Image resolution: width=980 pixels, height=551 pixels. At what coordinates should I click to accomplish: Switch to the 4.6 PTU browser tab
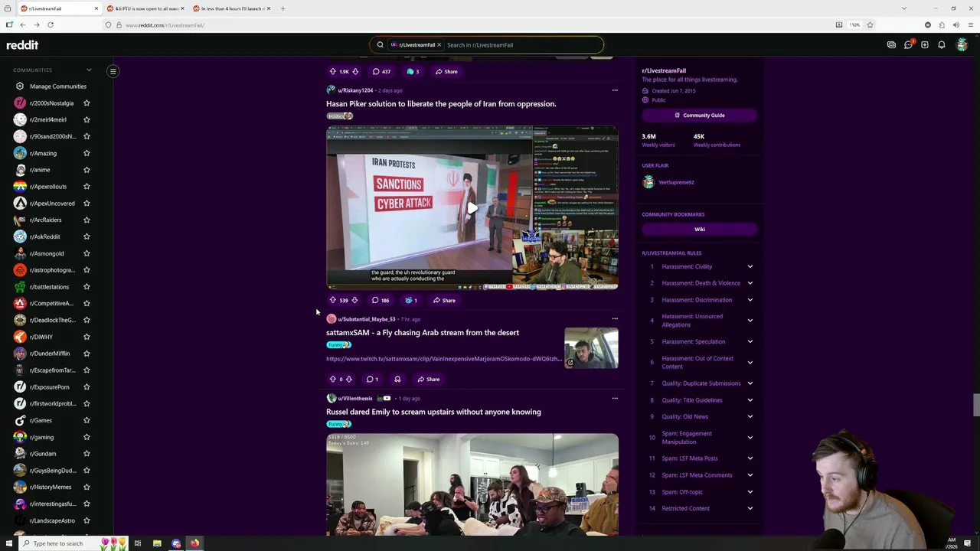point(145,8)
